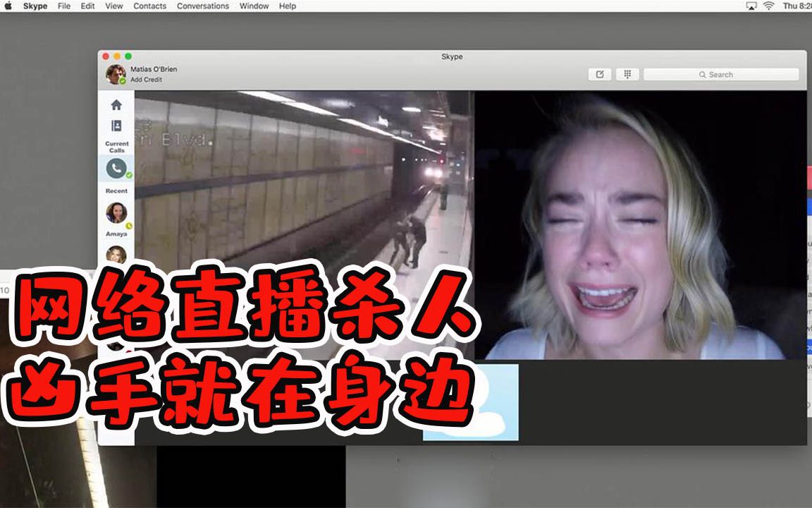Open the Contacts address book icon
This screenshot has width=812, height=508.
tap(116, 126)
